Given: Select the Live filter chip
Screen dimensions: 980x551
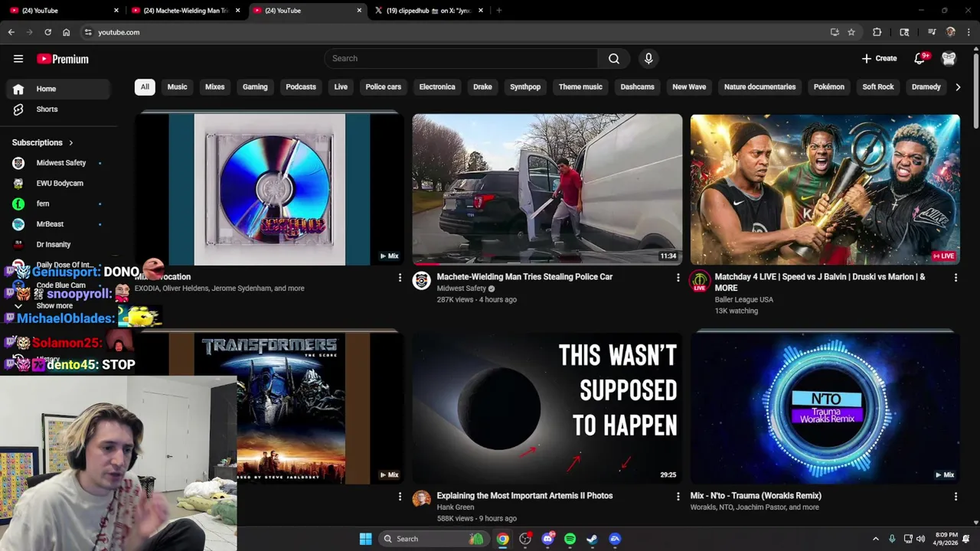Looking at the screenshot, I should tap(341, 86).
